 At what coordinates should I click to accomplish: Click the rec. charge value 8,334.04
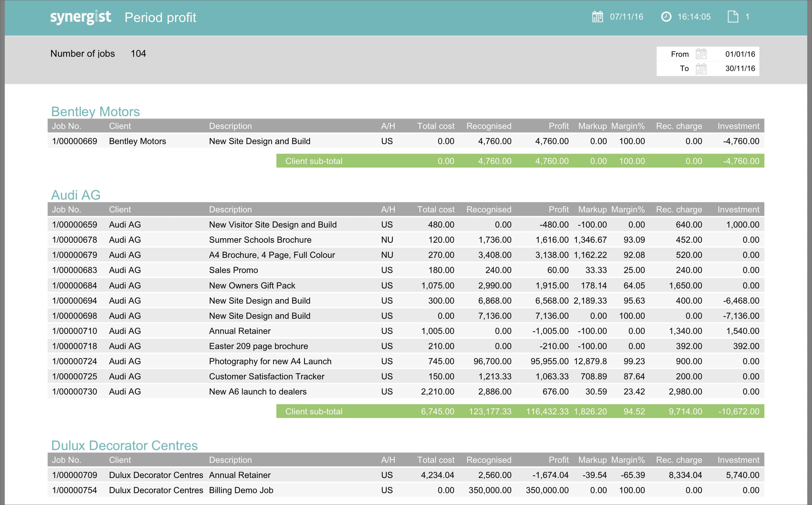pyautogui.click(x=685, y=475)
